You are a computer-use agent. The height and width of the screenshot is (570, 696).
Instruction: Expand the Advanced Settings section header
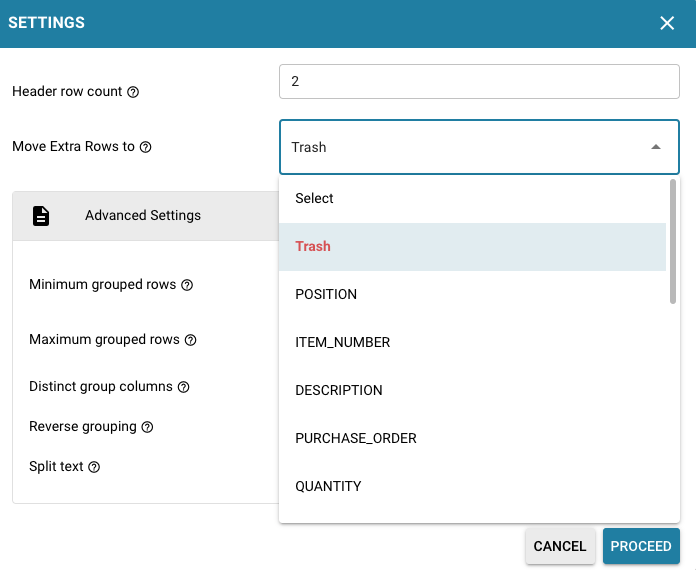(143, 216)
